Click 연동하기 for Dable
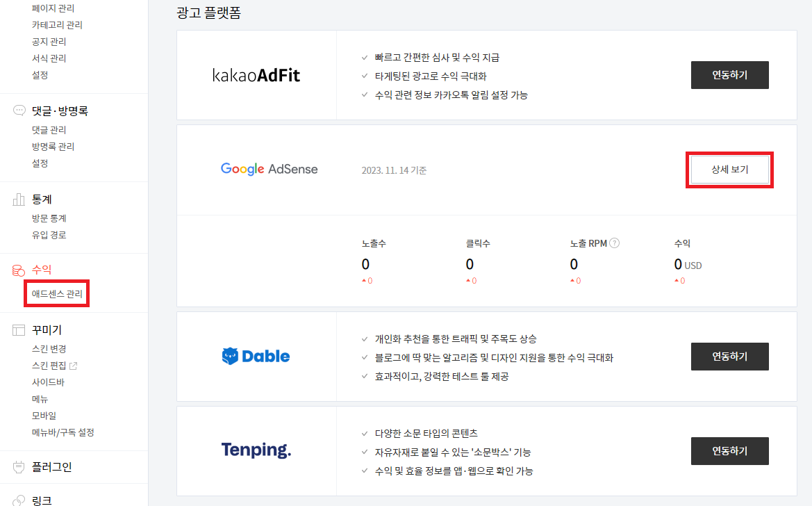Image resolution: width=812 pixels, height=506 pixels. click(729, 356)
